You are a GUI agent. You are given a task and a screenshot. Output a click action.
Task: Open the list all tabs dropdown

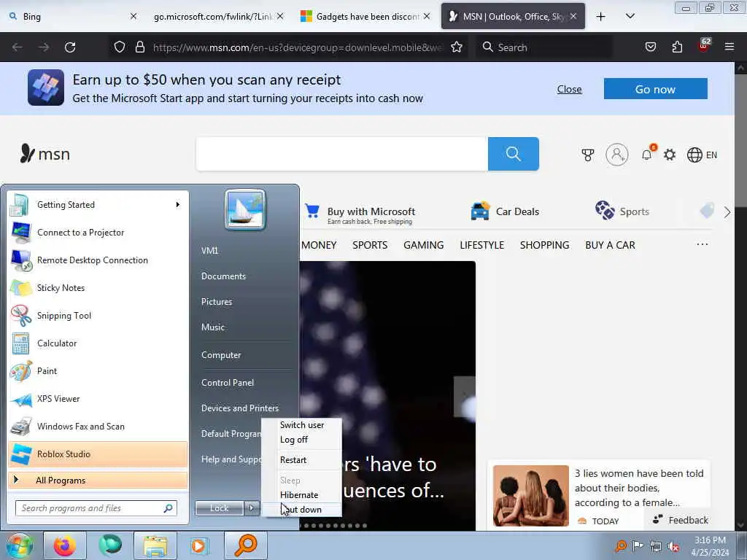tap(630, 17)
